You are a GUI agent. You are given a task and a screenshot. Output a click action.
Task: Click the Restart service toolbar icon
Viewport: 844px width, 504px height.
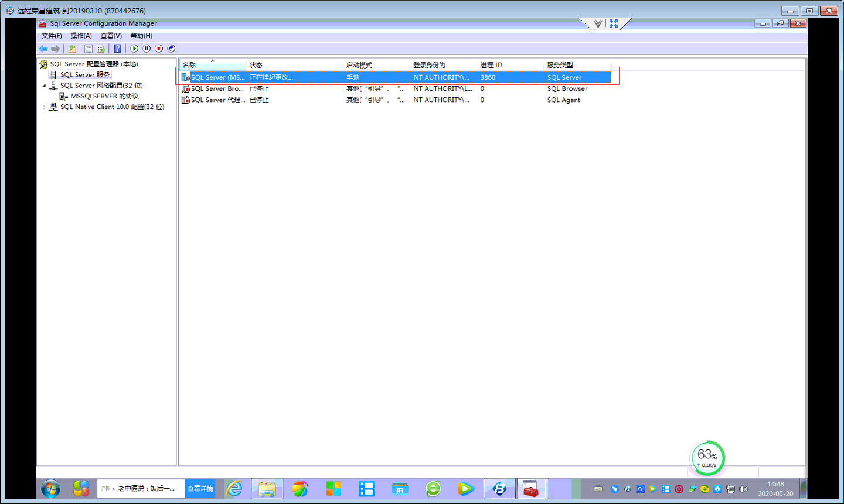171,49
